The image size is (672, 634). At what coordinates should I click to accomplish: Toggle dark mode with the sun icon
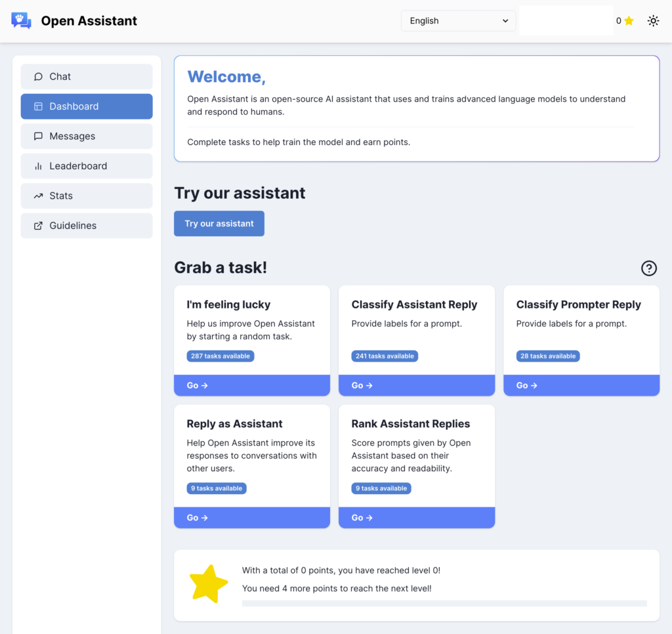(x=653, y=20)
